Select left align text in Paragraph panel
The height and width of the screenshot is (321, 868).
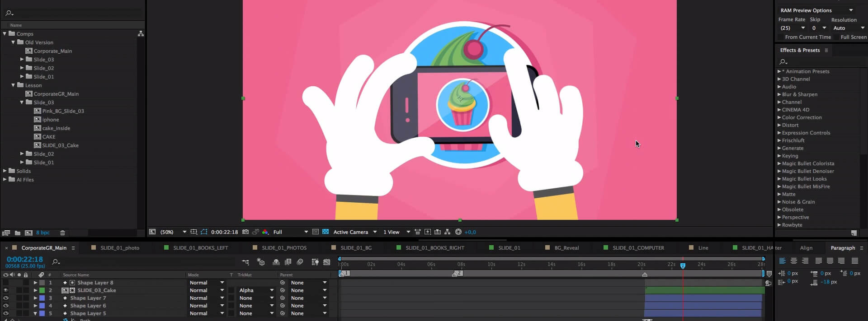point(782,261)
